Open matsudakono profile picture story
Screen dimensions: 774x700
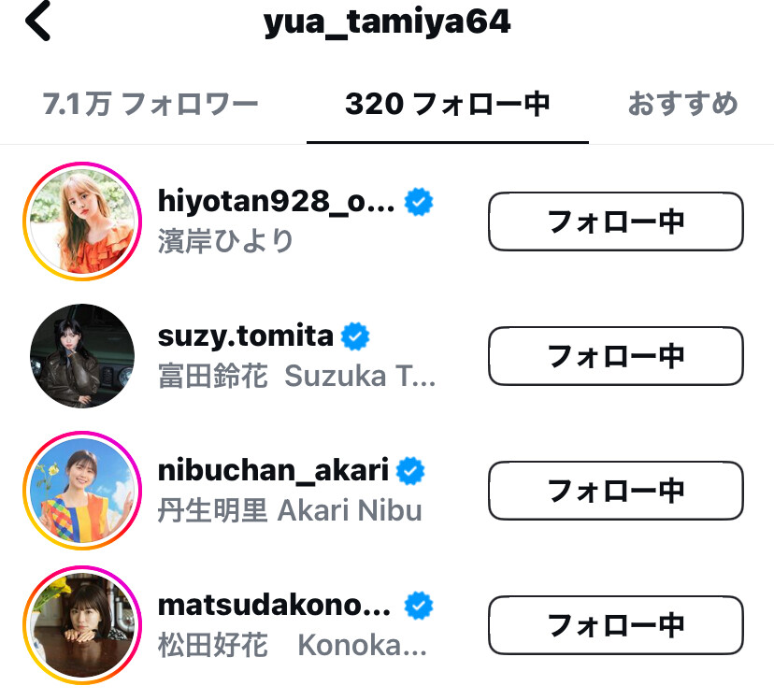(x=82, y=625)
